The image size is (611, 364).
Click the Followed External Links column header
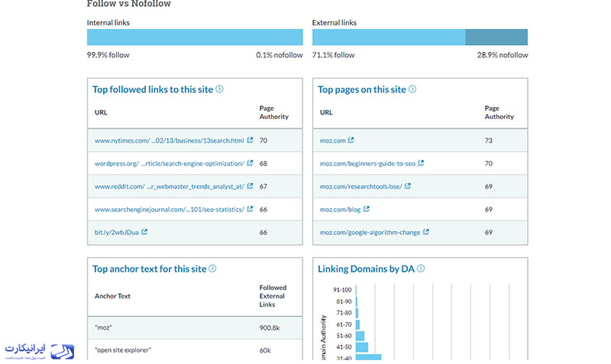(273, 296)
